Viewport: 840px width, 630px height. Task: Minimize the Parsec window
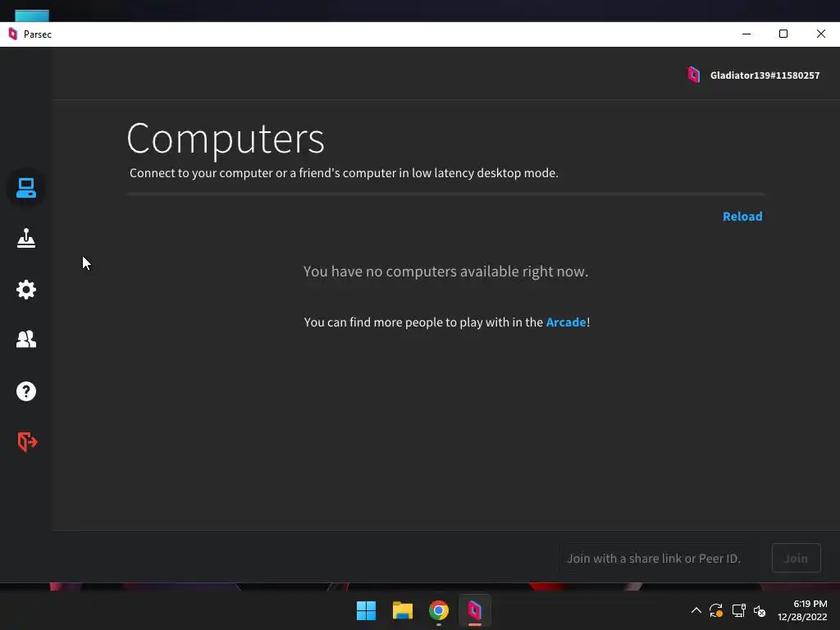pyautogui.click(x=746, y=34)
